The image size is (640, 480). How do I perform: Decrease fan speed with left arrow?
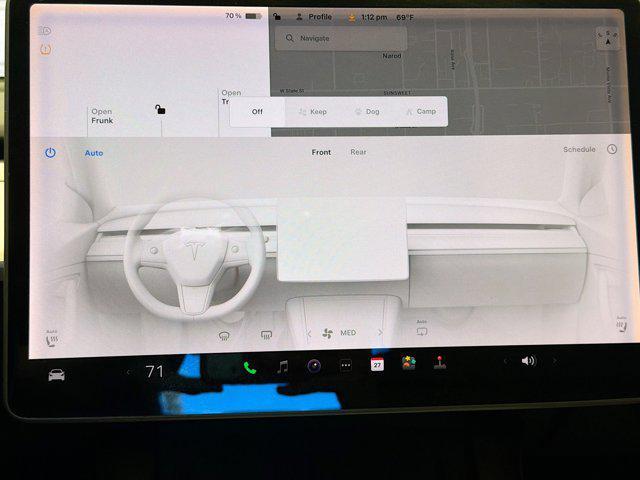click(309, 334)
